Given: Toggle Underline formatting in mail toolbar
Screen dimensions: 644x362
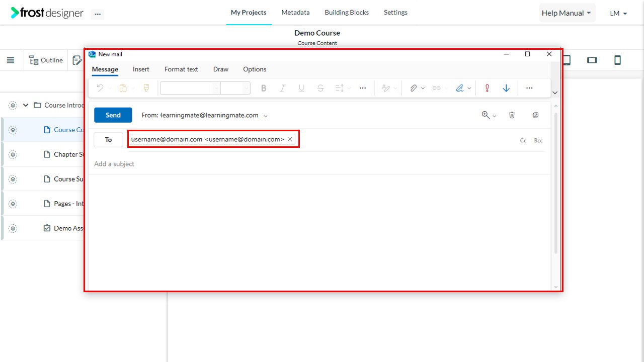Looking at the screenshot, I should (x=301, y=88).
